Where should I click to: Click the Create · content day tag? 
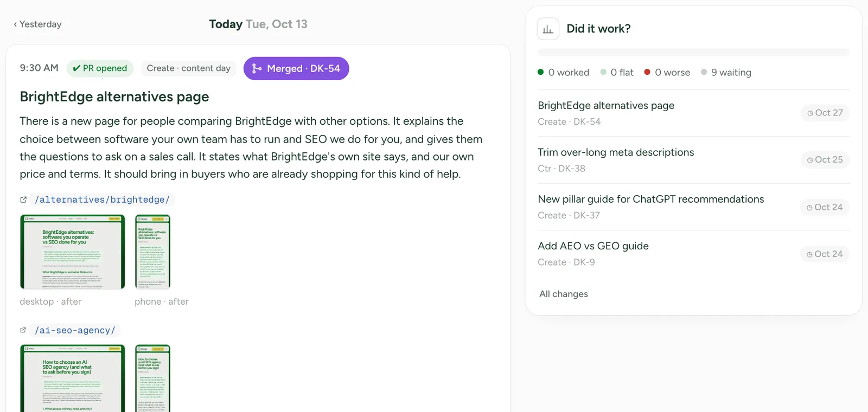pyautogui.click(x=189, y=68)
